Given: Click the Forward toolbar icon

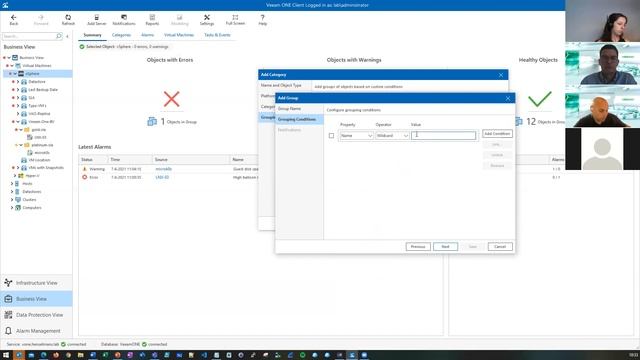Looking at the screenshot, I should pos(41,20).
